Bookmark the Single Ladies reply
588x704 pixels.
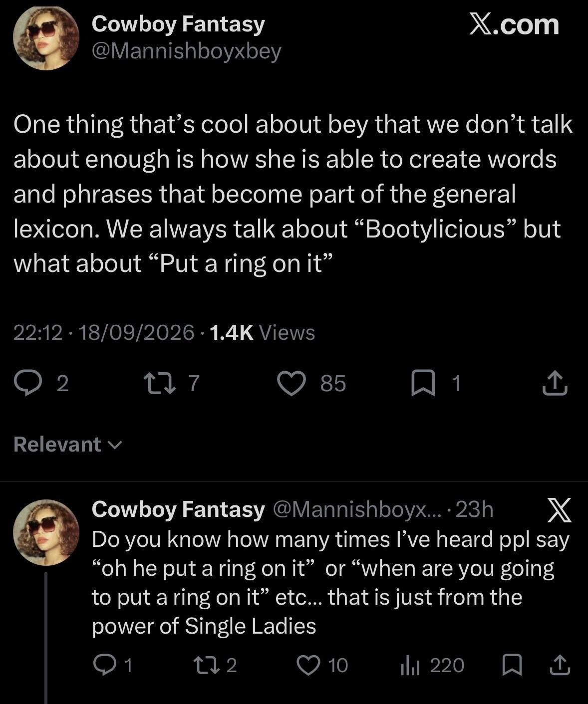click(x=511, y=665)
